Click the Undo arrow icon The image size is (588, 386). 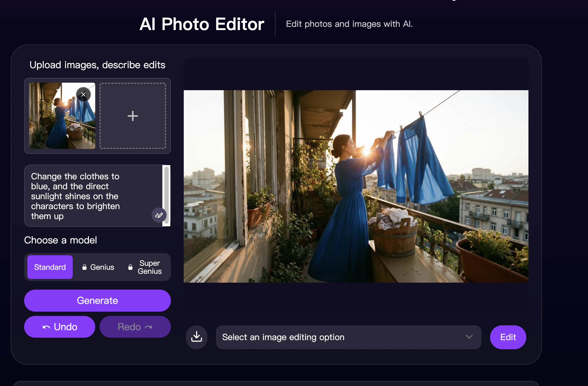pyautogui.click(x=46, y=327)
